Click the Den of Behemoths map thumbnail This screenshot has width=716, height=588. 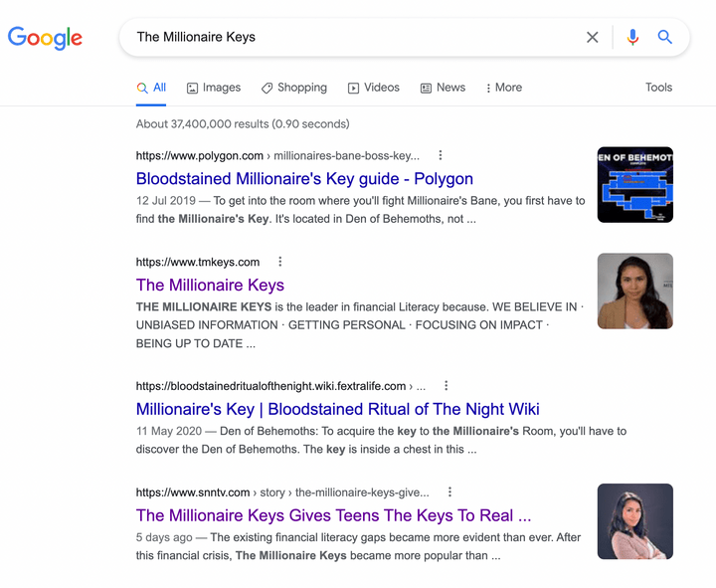pos(635,185)
